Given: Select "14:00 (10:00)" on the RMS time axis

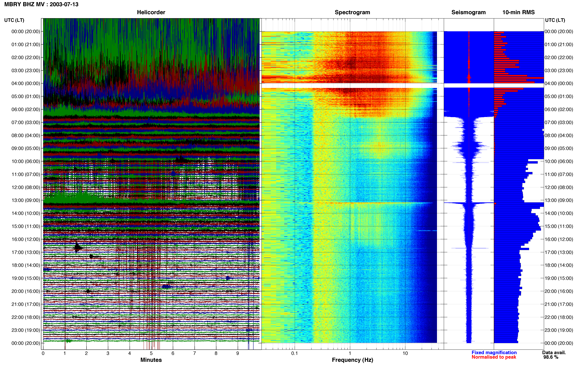Looking at the screenshot, I should coord(559,213).
